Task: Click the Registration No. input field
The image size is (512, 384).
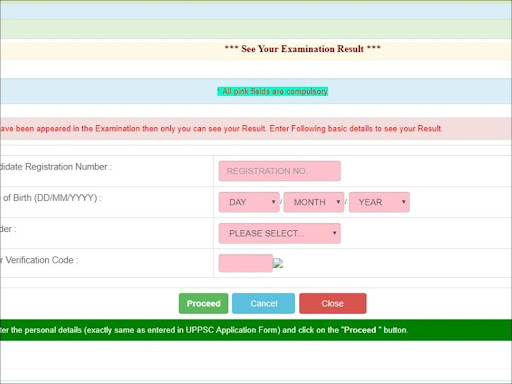Action: [x=279, y=171]
